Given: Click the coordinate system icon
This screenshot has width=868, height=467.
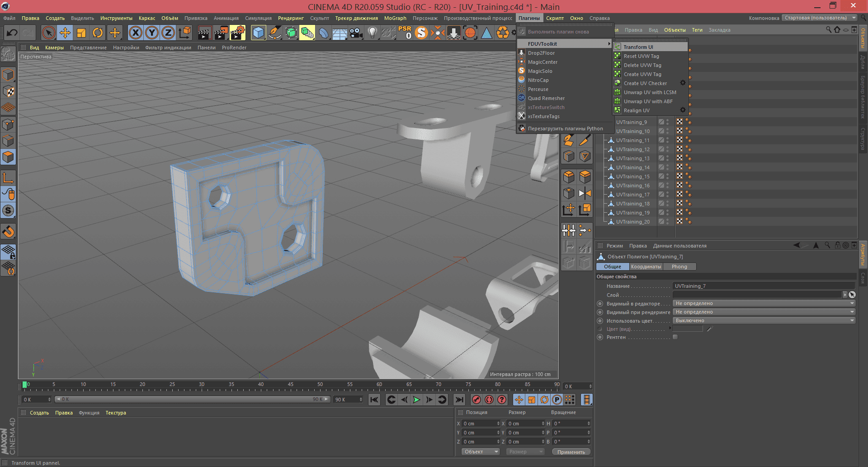Looking at the screenshot, I should (x=185, y=33).
